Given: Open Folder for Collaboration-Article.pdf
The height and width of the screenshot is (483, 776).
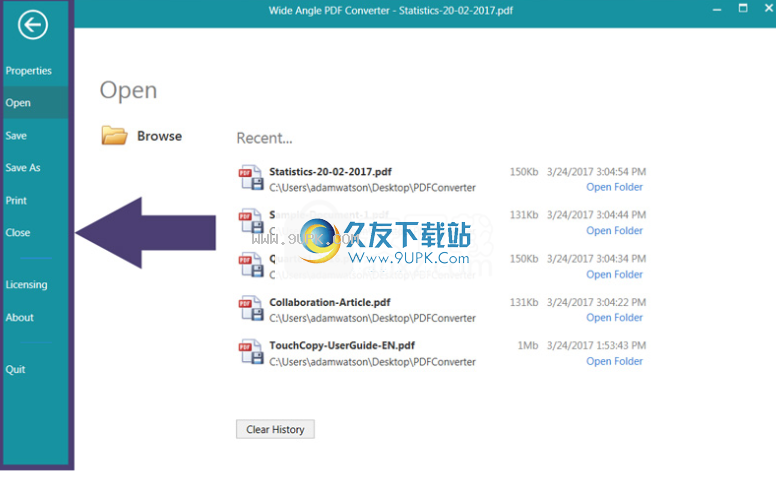Looking at the screenshot, I should coord(614,318).
